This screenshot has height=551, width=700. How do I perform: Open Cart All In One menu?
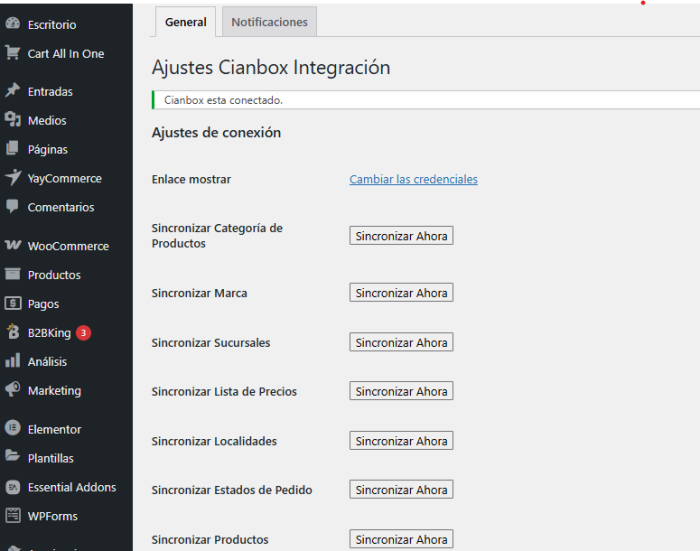pyautogui.click(x=66, y=54)
